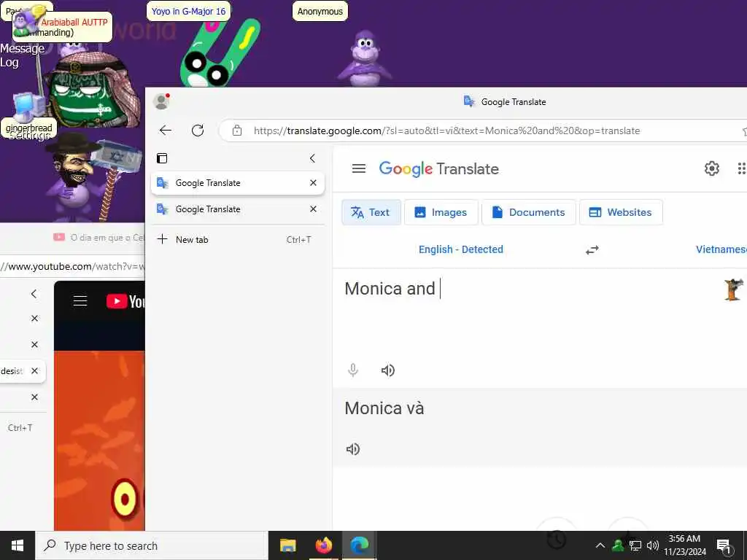This screenshot has height=560, width=747.
Task: Swap source and target languages
Action: [x=592, y=250]
